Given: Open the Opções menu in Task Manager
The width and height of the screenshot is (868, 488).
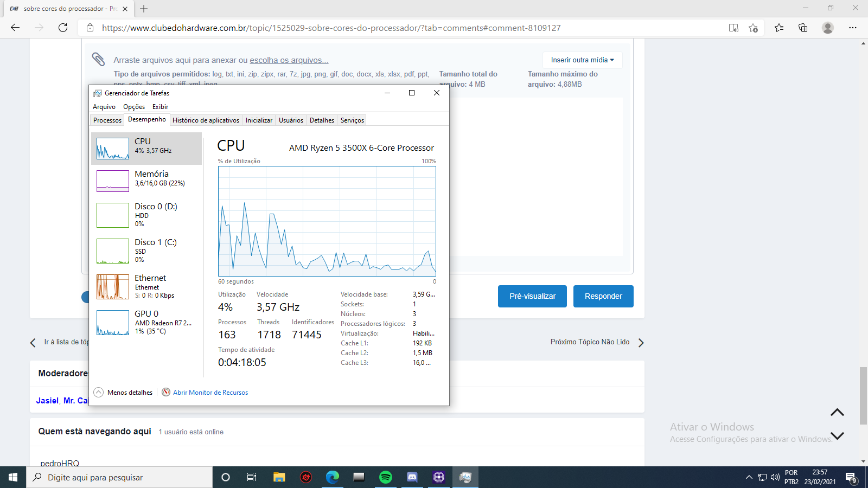Looking at the screenshot, I should 134,107.
